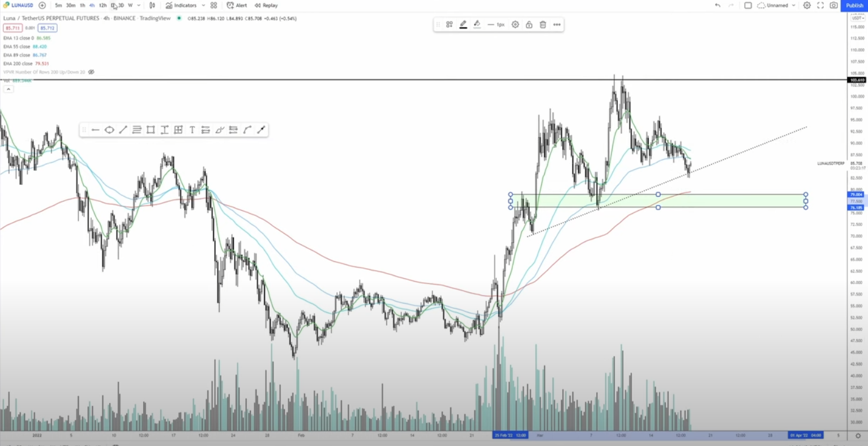
Task: Take a chart snapshot with camera icon
Action: point(833,5)
